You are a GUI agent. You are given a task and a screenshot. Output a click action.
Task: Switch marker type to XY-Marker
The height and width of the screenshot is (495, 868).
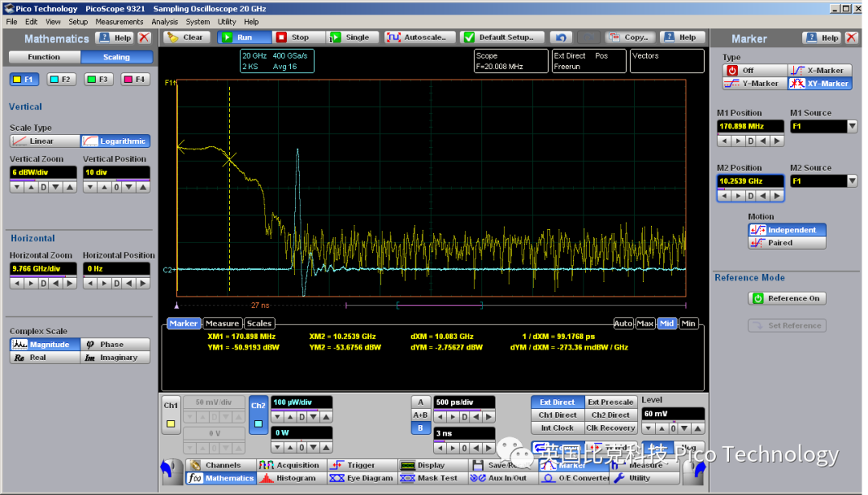point(819,83)
